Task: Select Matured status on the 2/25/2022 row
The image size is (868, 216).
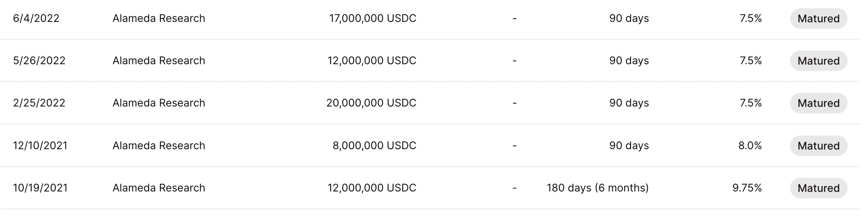Action: (818, 103)
